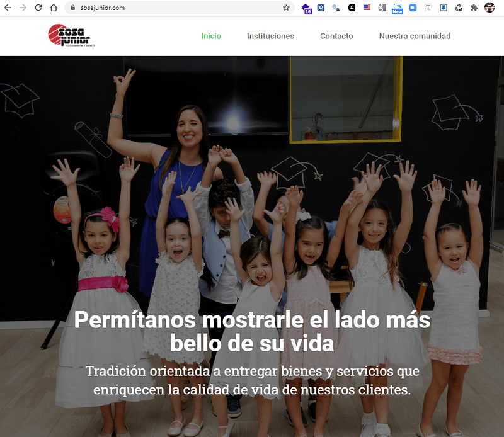Click the browser back arrow
The image size is (504, 437).
tap(8, 8)
